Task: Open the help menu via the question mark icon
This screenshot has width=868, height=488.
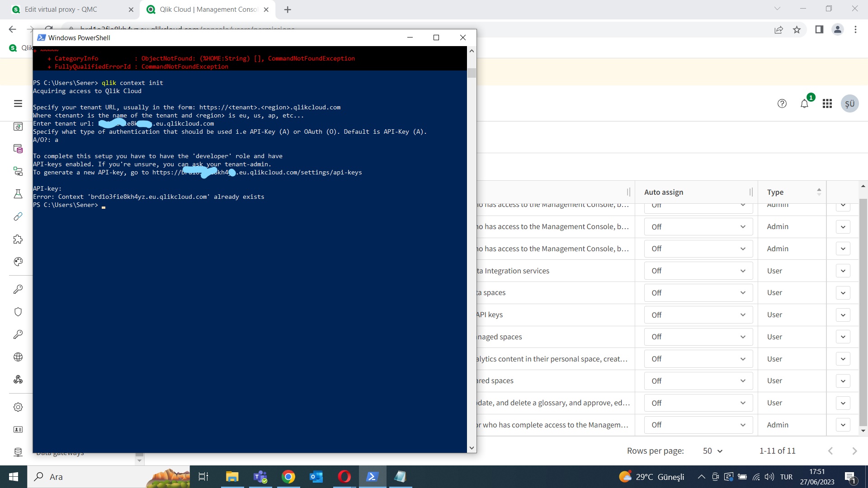Action: click(x=782, y=103)
